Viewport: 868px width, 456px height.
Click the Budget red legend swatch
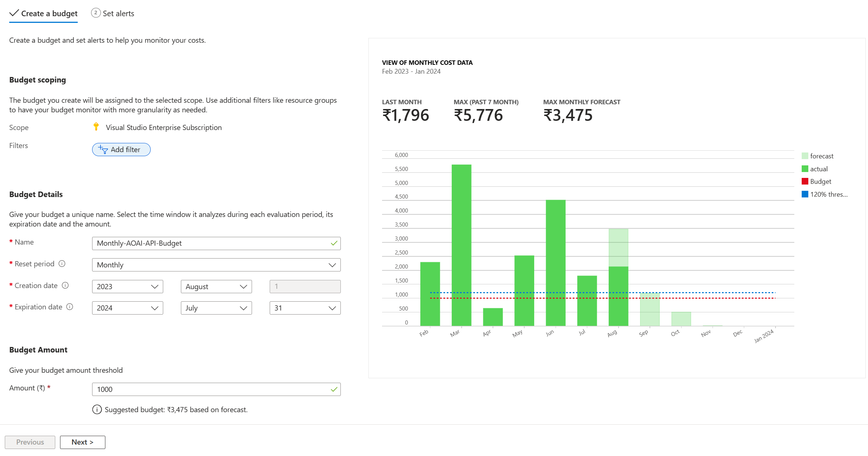click(805, 181)
